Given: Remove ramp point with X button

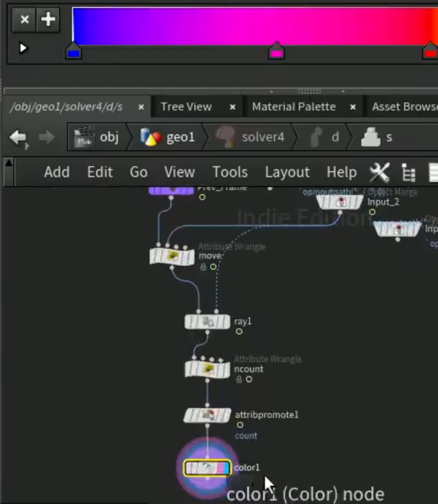Looking at the screenshot, I should (x=24, y=19).
